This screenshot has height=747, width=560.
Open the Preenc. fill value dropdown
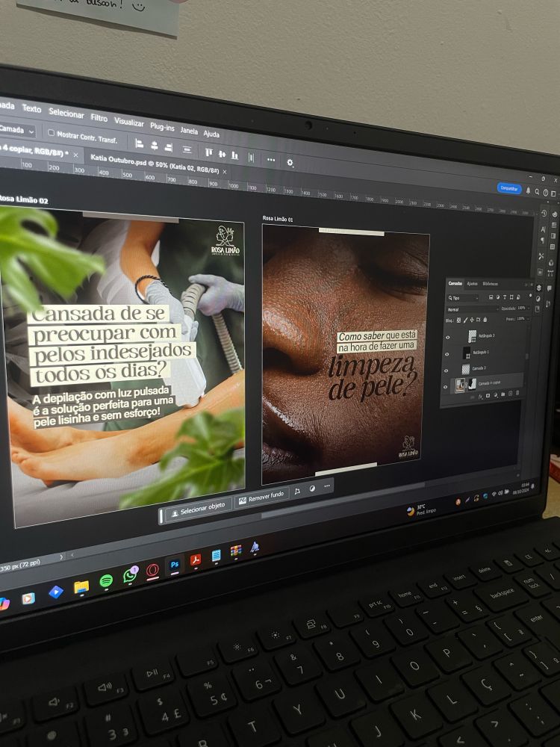click(x=528, y=319)
